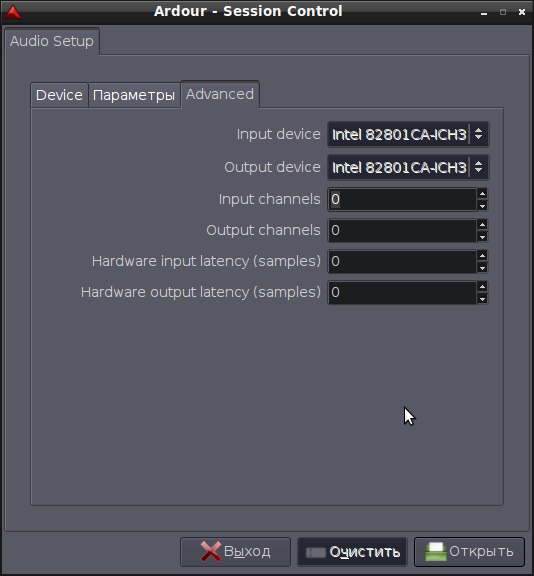Select the Advanced tab
Image resolution: width=534 pixels, height=576 pixels.
(220, 94)
